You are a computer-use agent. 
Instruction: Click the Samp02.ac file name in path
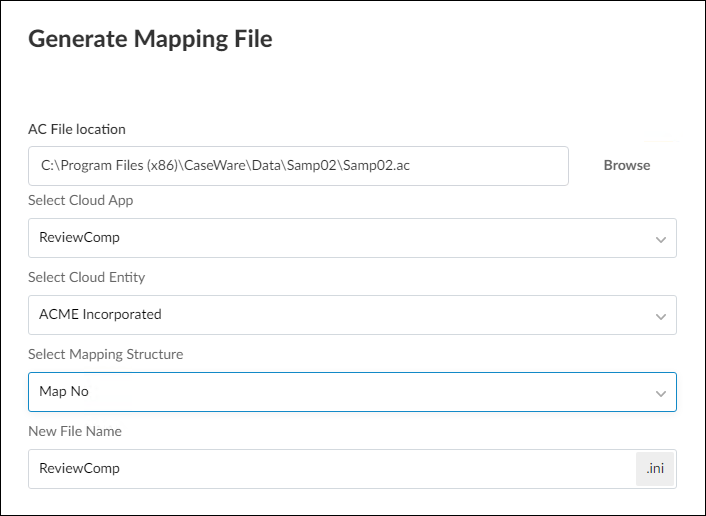[x=375, y=166]
